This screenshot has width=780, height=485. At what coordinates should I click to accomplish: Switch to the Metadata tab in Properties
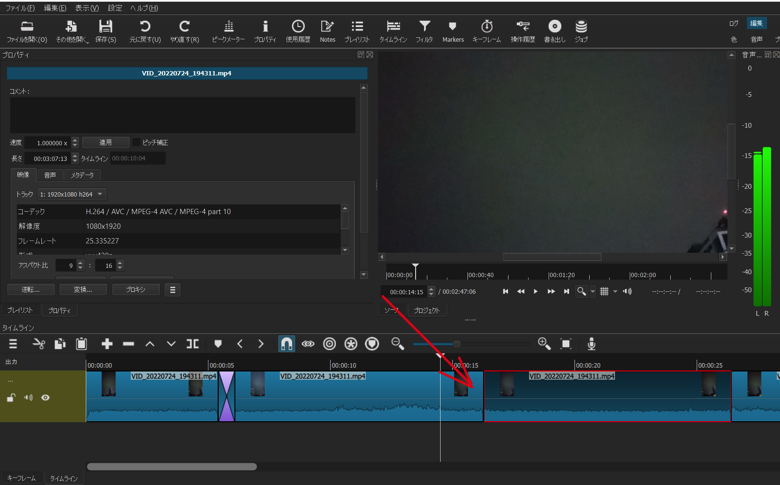pos(82,175)
